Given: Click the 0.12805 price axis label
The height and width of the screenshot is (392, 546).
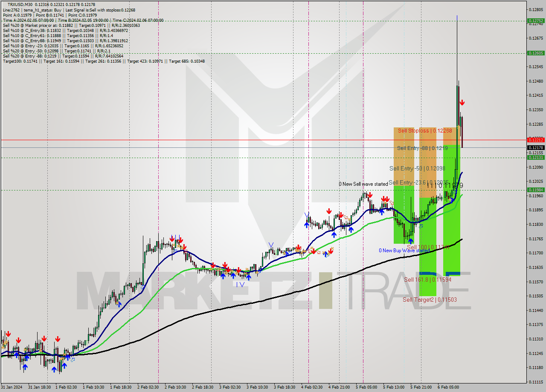Looking at the screenshot, I should click(x=536, y=9).
